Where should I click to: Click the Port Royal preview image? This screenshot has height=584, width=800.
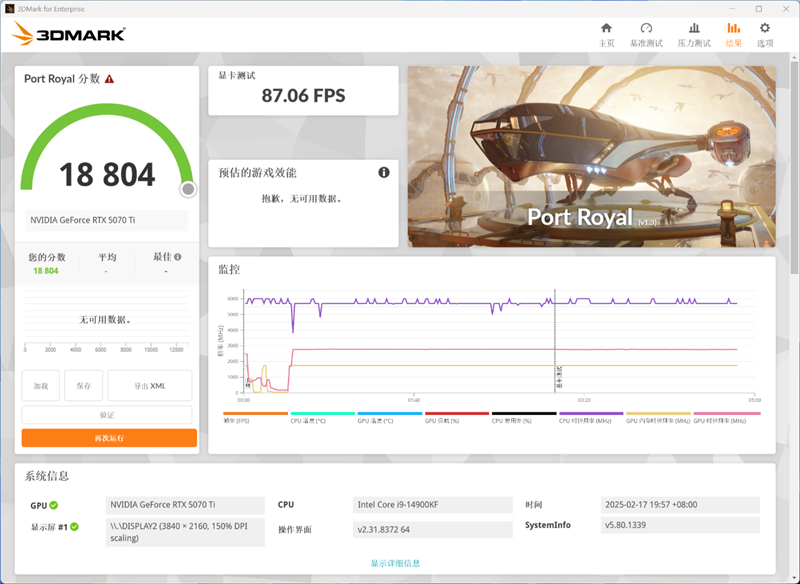click(x=597, y=155)
